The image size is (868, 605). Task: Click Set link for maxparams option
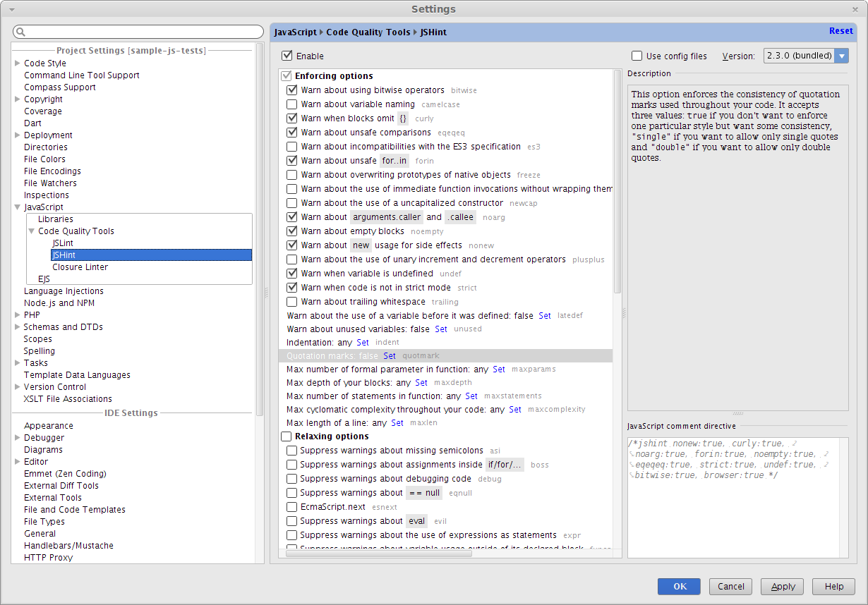pyautogui.click(x=499, y=369)
